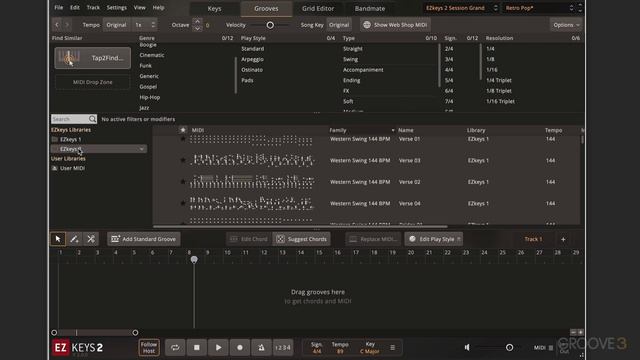Image resolution: width=640 pixels, height=360 pixels.
Task: Click Show Web Shop MIDI
Action: click(395, 25)
